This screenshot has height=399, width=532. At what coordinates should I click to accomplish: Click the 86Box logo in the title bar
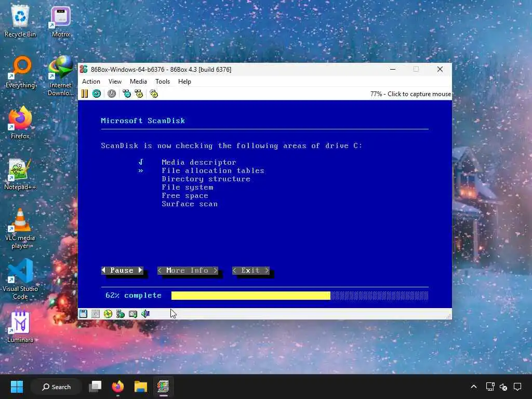84,69
